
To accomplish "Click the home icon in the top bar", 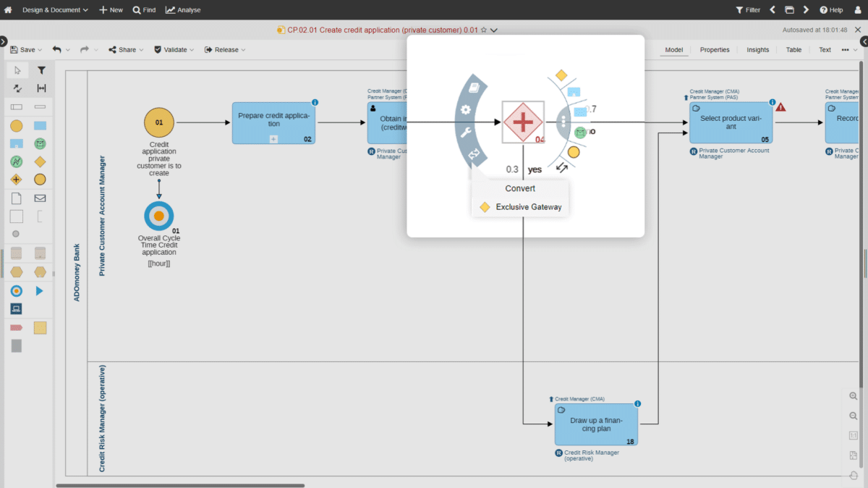I will 8,10.
